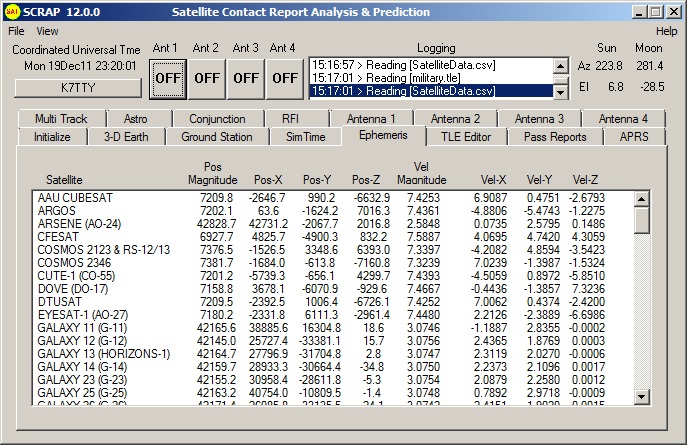
Task: Click the logging list scroll-up arrow
Action: click(x=560, y=66)
